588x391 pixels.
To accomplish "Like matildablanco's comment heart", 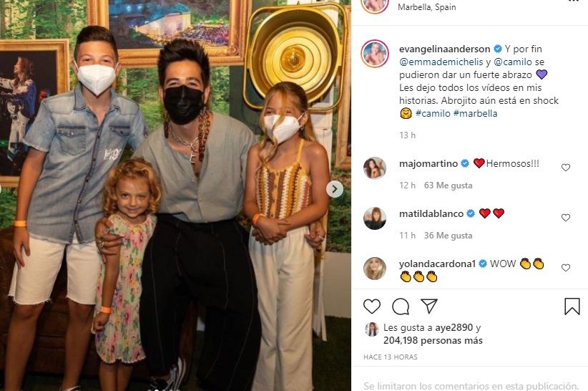I will (x=566, y=217).
